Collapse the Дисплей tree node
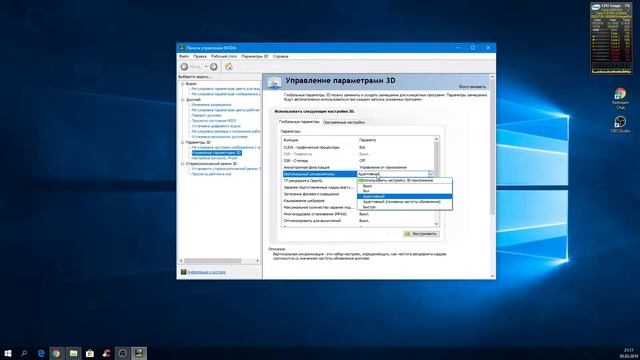The image size is (640, 360). [182, 100]
